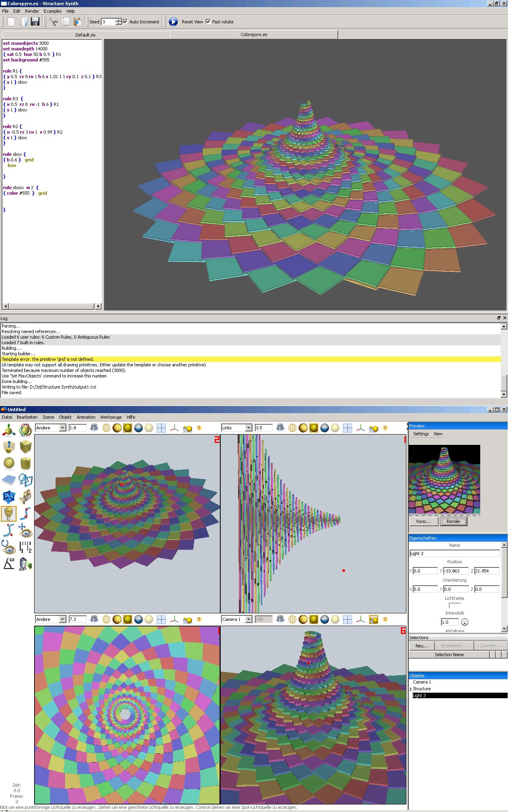This screenshot has width=508, height=812.
Task: Open the Werkzeuge menu
Action: pyautogui.click(x=111, y=417)
